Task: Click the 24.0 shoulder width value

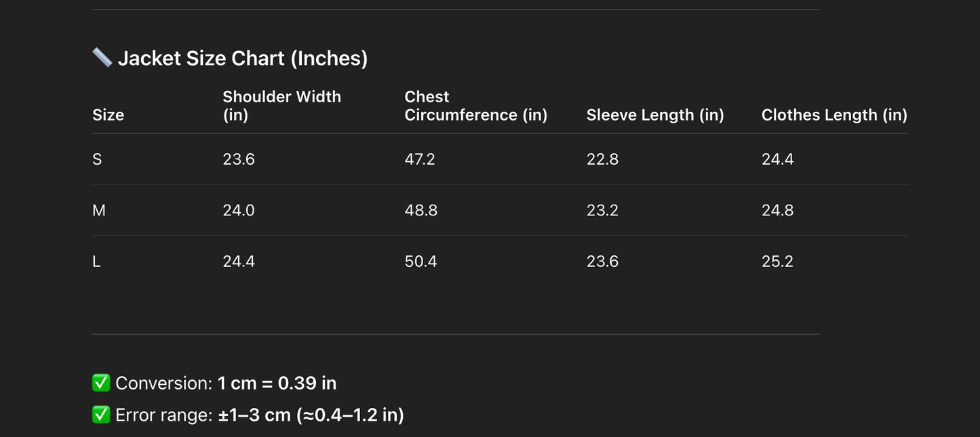Action: click(x=239, y=211)
